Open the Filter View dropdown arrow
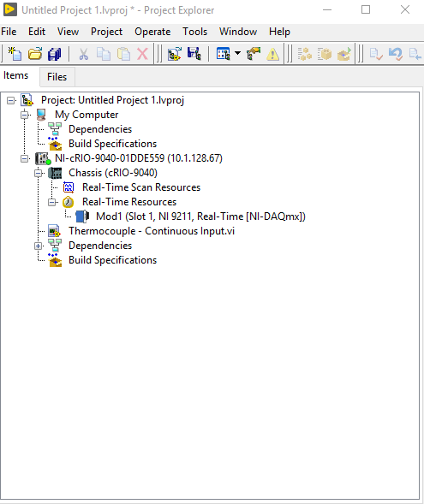424x504 pixels. pos(238,53)
